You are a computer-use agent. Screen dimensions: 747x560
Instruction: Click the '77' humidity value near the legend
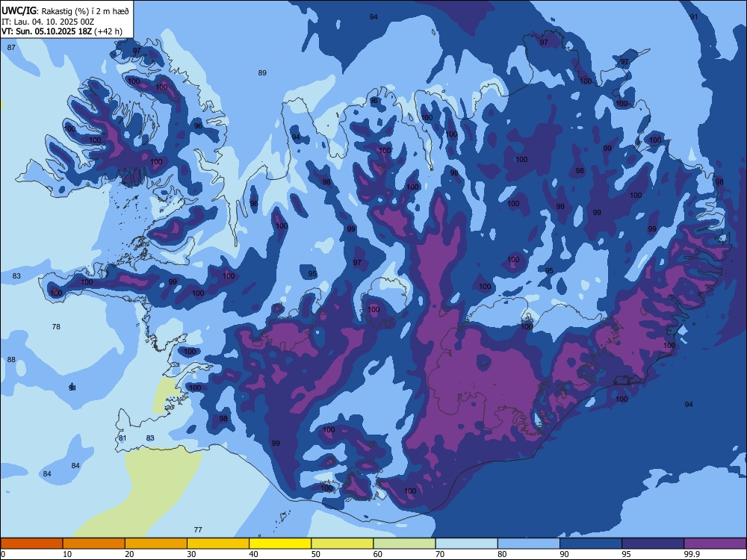[x=198, y=529]
